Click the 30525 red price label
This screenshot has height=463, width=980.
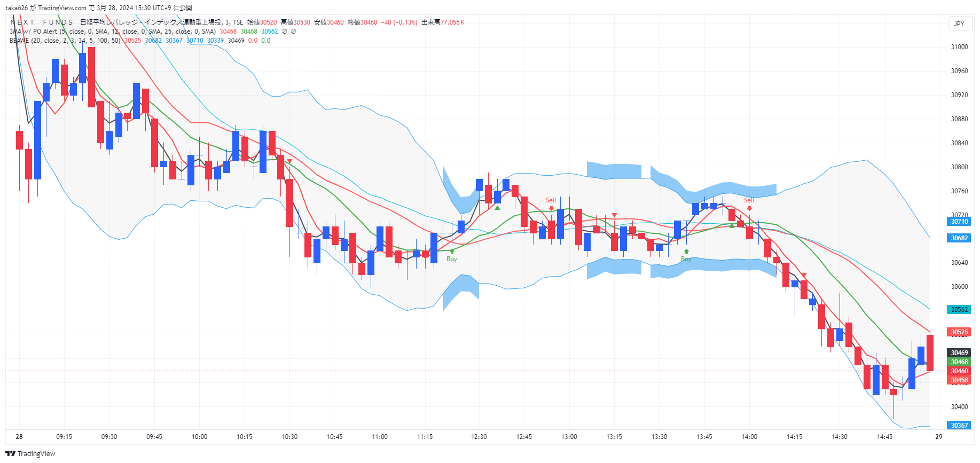click(959, 332)
